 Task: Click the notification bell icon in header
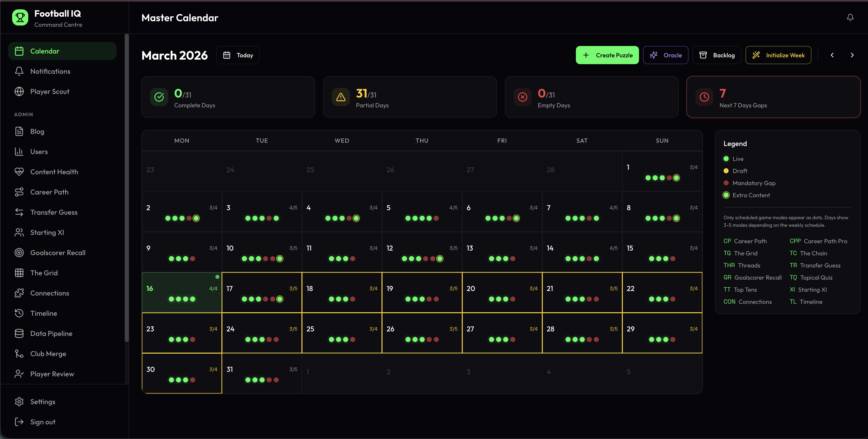(x=850, y=17)
